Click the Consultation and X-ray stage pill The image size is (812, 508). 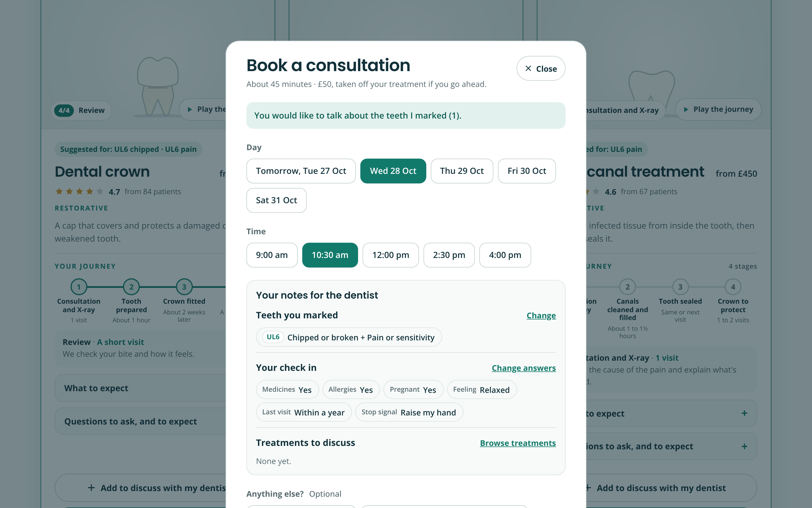coord(625,110)
